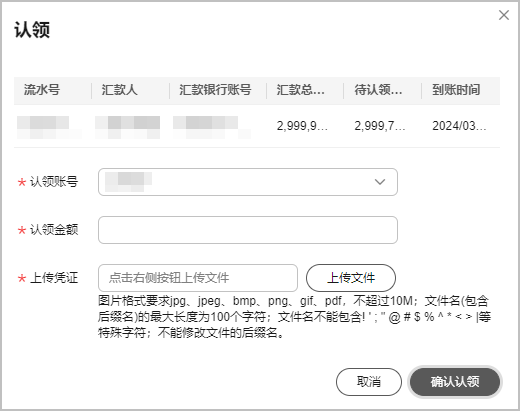Viewport: 520px width, 411px height.
Task: Click the 2,999,9... remittance total cell
Action: [302, 126]
